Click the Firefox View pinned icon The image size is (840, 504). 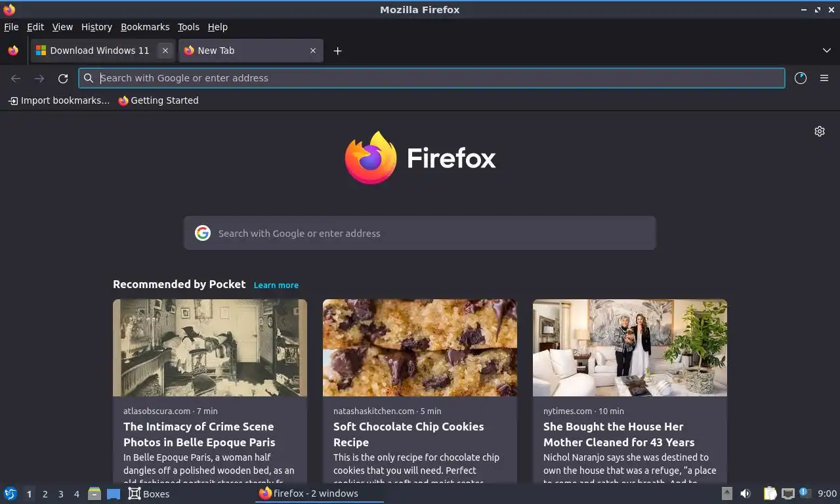tap(13, 51)
